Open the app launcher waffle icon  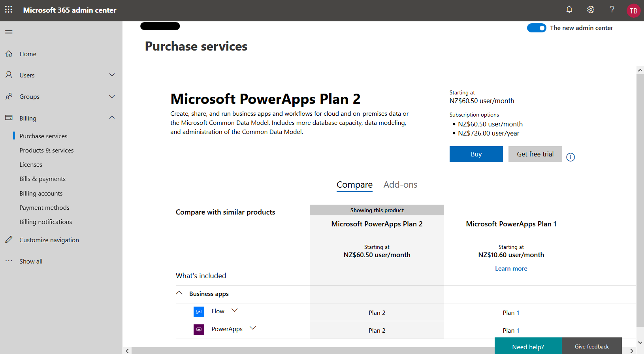tap(9, 9)
